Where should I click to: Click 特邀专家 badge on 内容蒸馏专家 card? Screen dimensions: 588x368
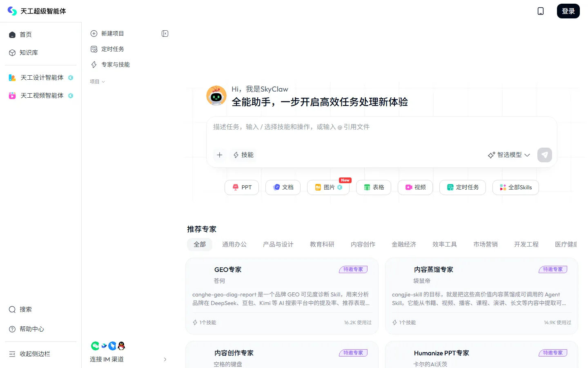(553, 269)
